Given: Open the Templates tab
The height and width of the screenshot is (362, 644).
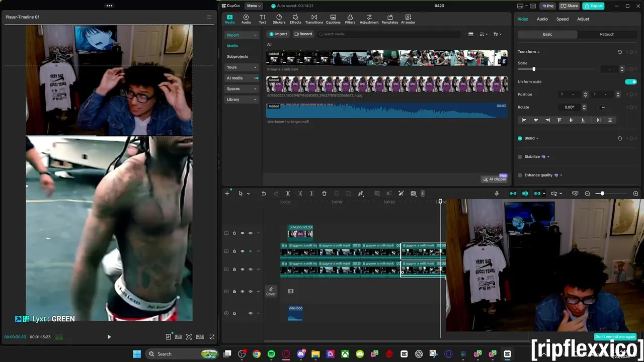Looking at the screenshot, I should [x=390, y=19].
